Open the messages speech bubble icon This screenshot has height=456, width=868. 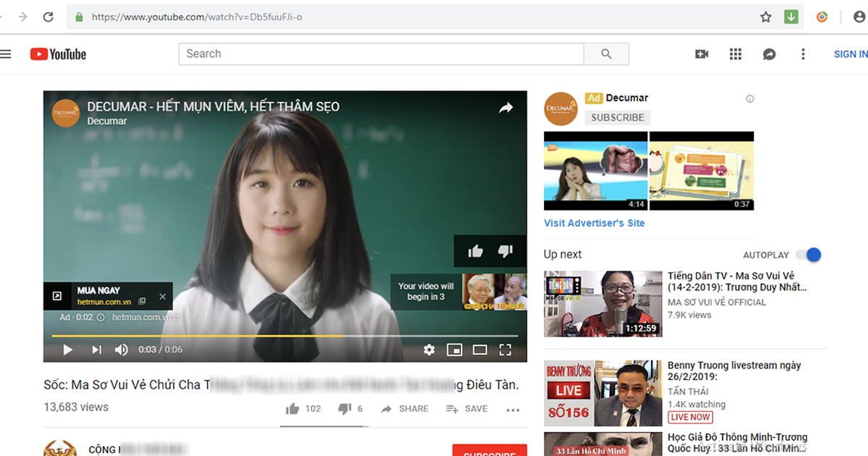click(x=769, y=54)
